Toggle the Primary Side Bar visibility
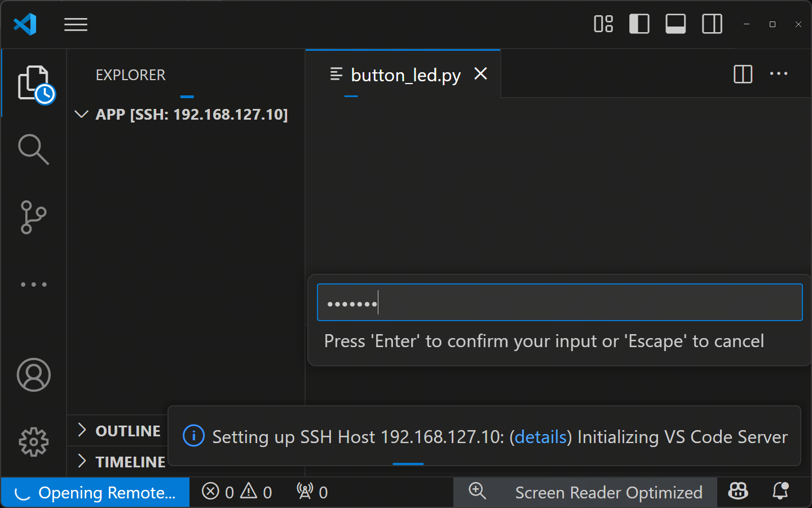 click(x=639, y=24)
